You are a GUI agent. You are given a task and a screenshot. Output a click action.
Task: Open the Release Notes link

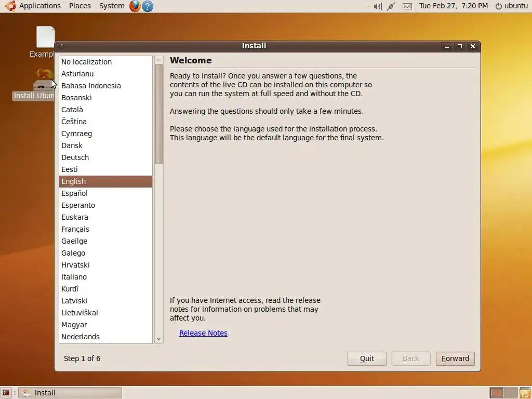(x=203, y=333)
